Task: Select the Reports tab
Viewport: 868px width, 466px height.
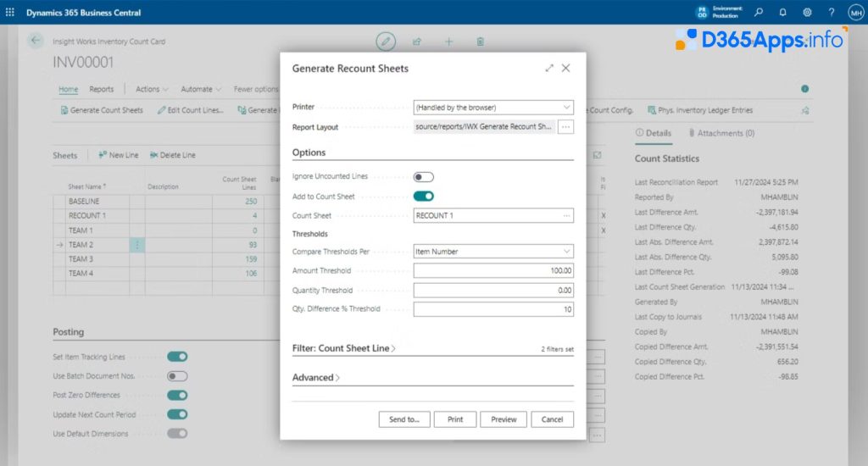Action: [102, 89]
